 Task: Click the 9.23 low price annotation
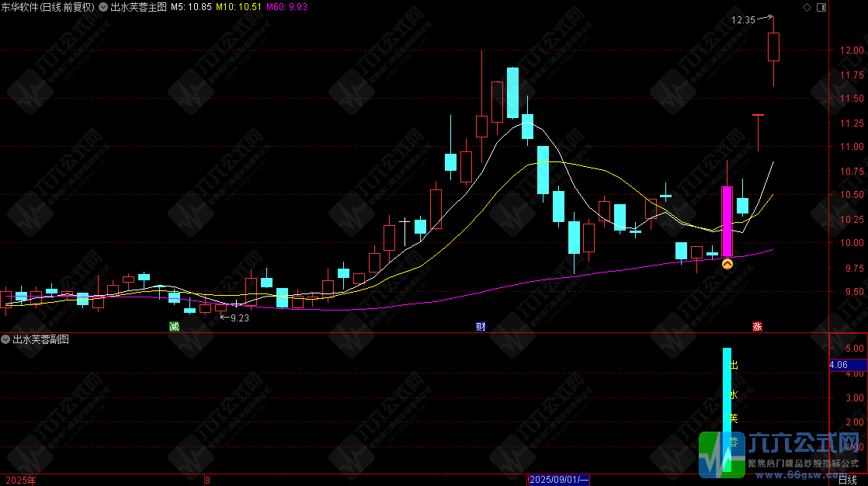point(240,318)
